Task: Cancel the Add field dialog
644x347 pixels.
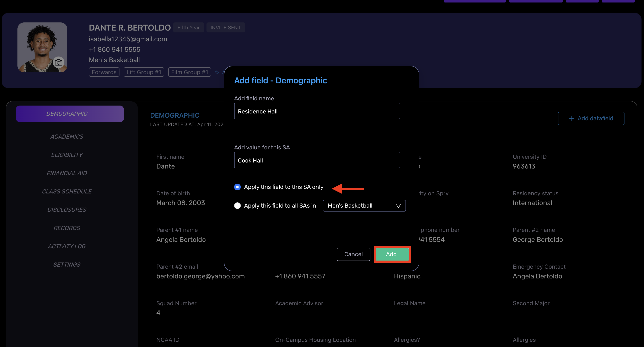Action: coord(353,254)
